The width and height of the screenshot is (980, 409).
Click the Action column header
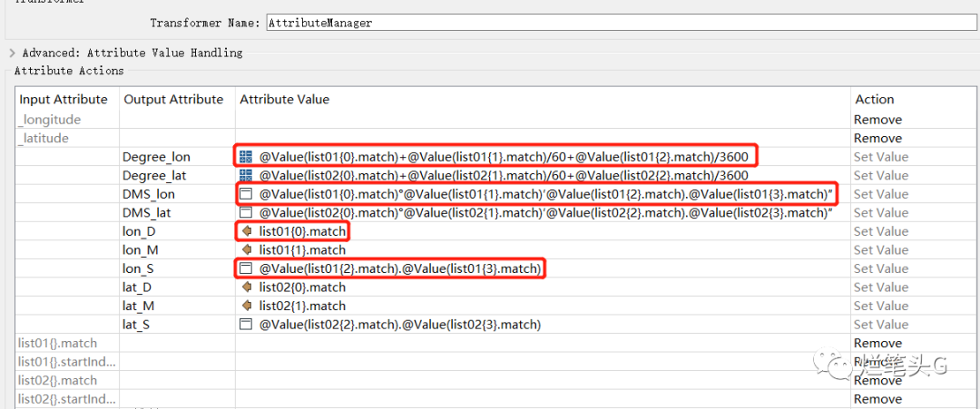[x=875, y=99]
